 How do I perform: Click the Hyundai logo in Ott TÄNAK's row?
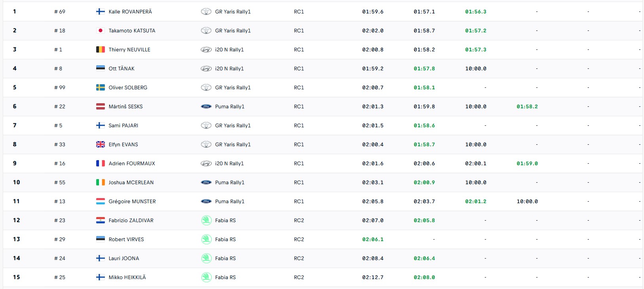pyautogui.click(x=206, y=68)
